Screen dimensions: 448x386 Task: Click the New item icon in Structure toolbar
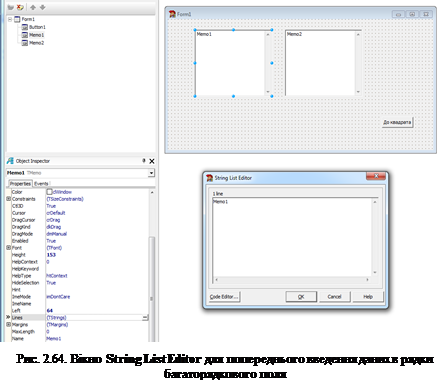[11, 7]
